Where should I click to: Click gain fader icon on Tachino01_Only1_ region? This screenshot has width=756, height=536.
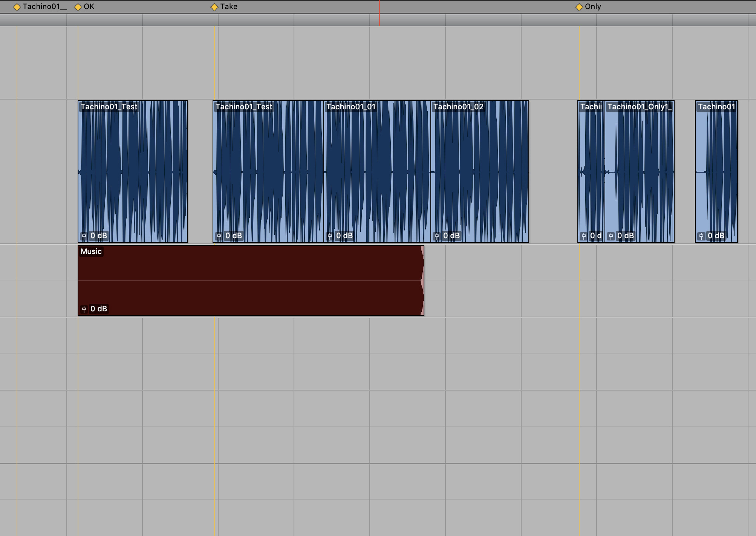pos(611,236)
